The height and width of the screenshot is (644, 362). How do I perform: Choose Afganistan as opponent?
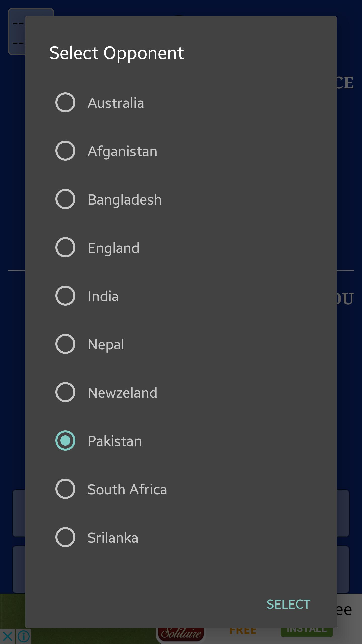click(65, 151)
